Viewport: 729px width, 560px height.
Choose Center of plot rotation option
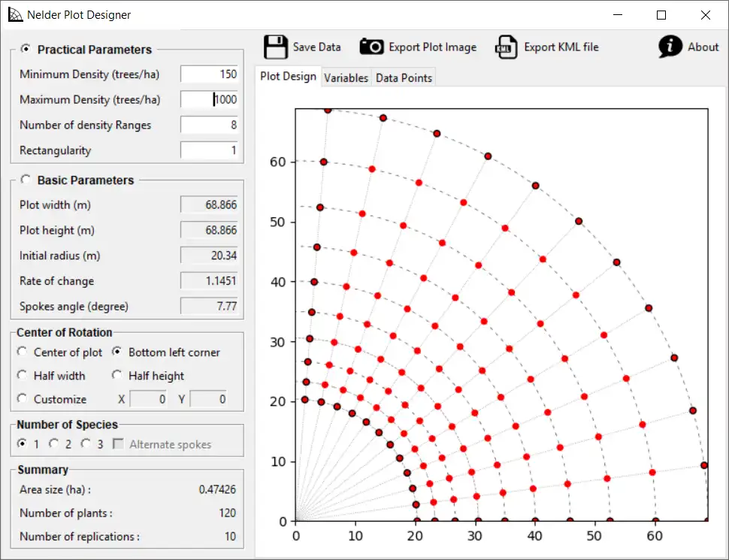(x=22, y=352)
